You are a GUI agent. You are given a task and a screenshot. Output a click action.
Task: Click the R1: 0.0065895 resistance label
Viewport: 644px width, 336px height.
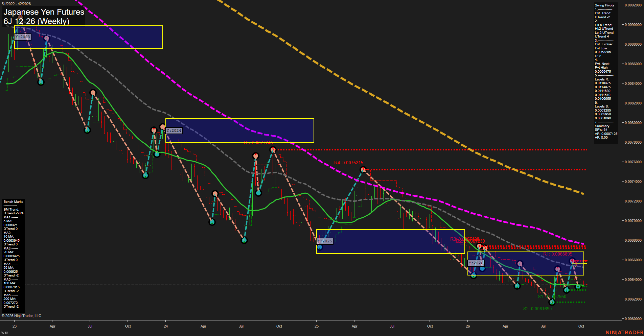coord(558,254)
